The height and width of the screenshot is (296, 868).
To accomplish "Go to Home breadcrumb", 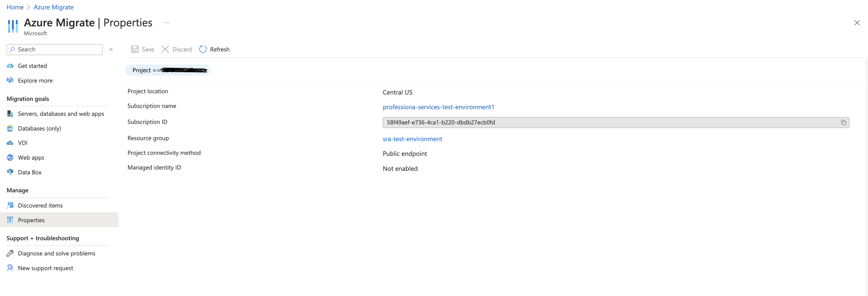I will pos(15,7).
